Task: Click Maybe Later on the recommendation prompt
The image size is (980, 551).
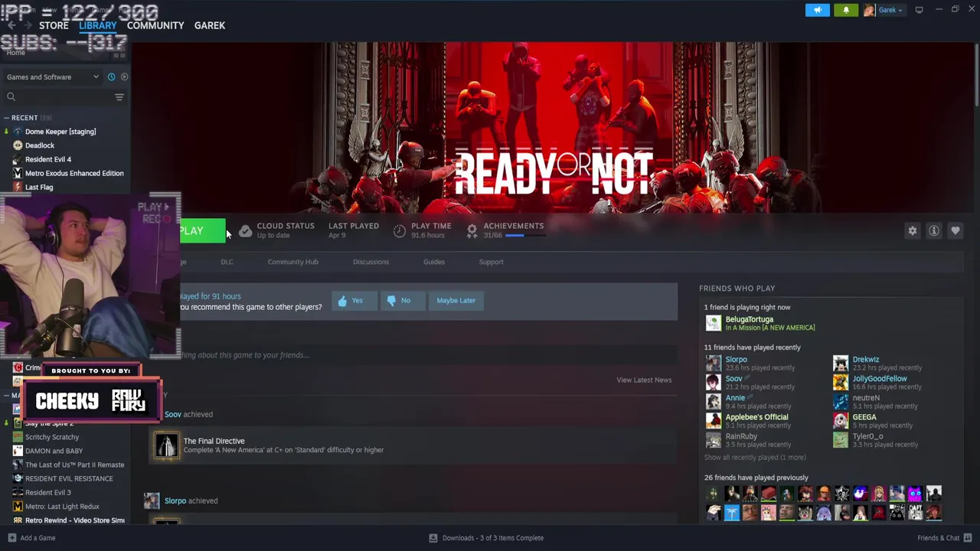Action: coord(456,300)
